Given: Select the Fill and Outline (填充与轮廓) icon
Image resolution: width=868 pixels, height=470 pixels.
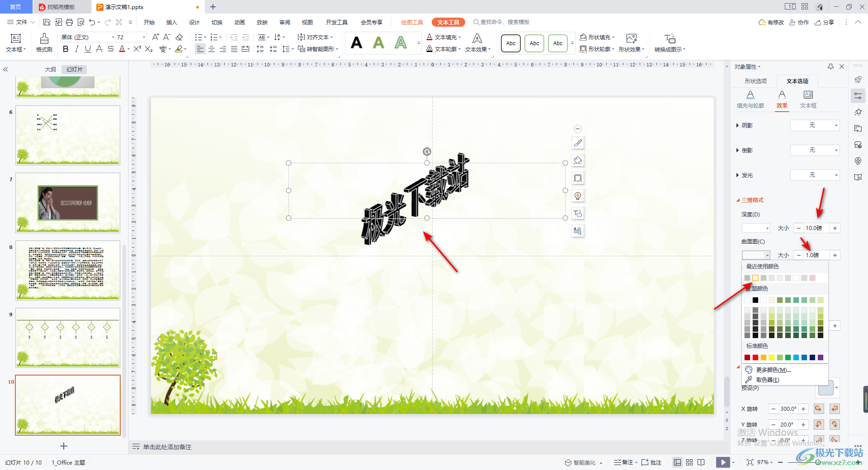Looking at the screenshot, I should click(750, 99).
